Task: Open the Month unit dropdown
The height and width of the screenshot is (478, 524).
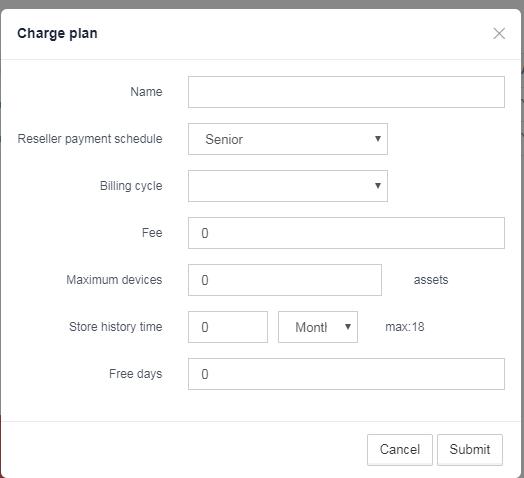Action: click(318, 327)
